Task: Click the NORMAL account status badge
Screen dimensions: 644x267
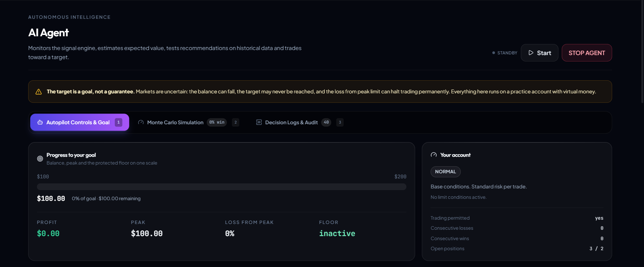Action: (445, 172)
